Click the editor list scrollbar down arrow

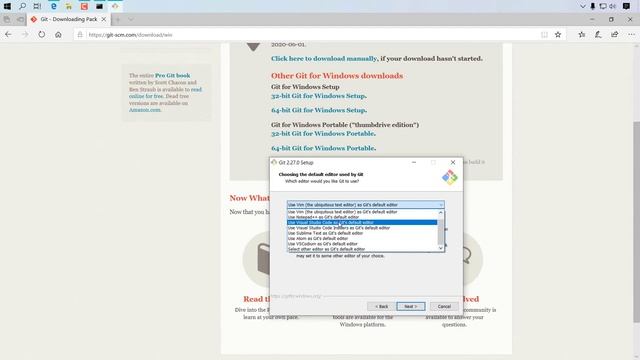pyautogui.click(x=440, y=248)
